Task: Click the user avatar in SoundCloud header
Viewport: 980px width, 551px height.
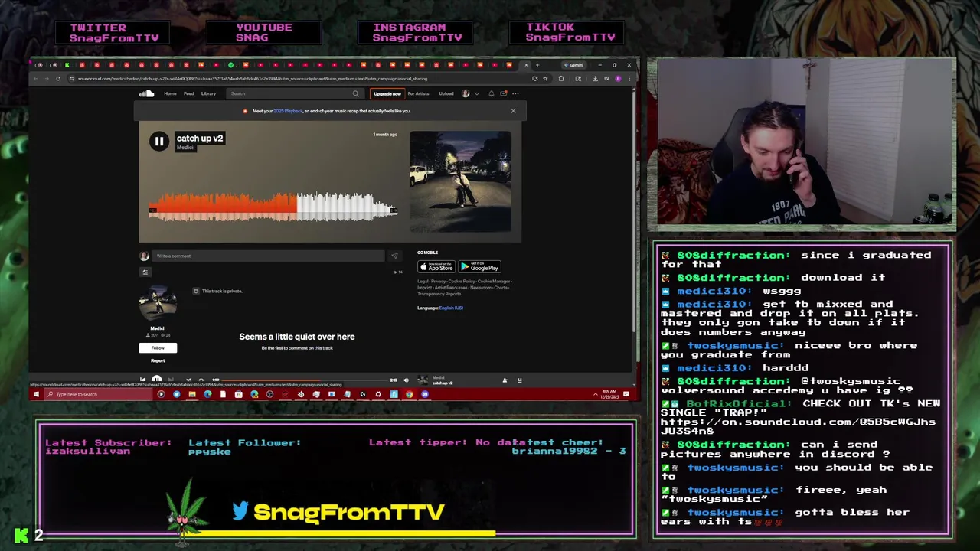Action: click(x=465, y=93)
